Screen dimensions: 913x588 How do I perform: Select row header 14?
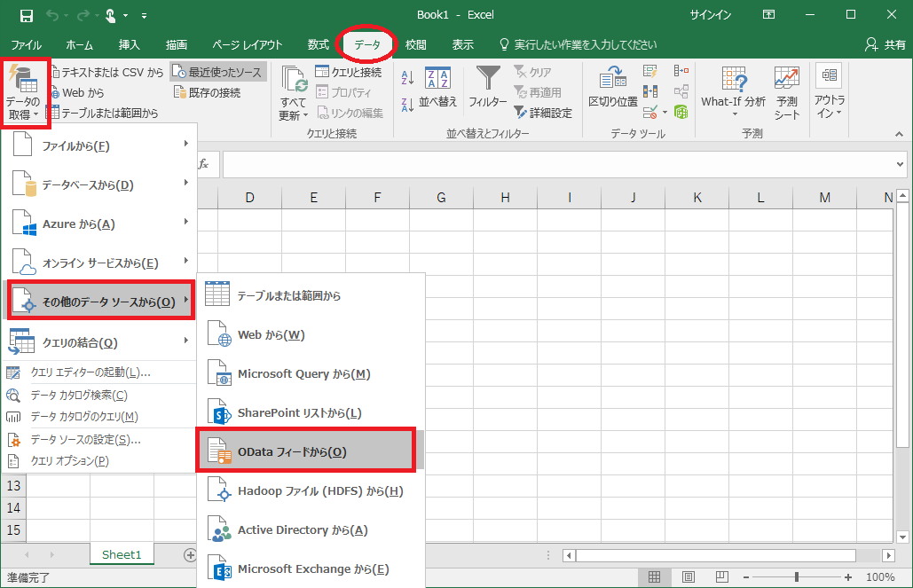click(13, 507)
